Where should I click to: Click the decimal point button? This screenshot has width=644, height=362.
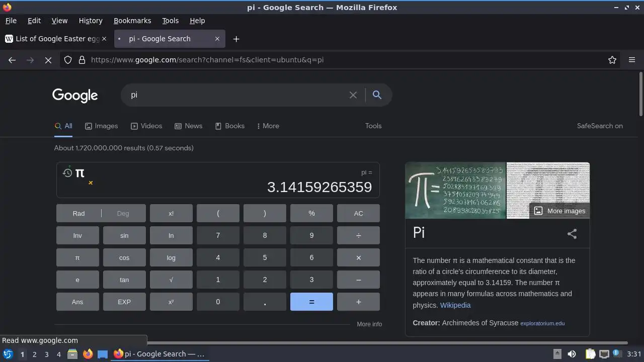click(x=265, y=302)
